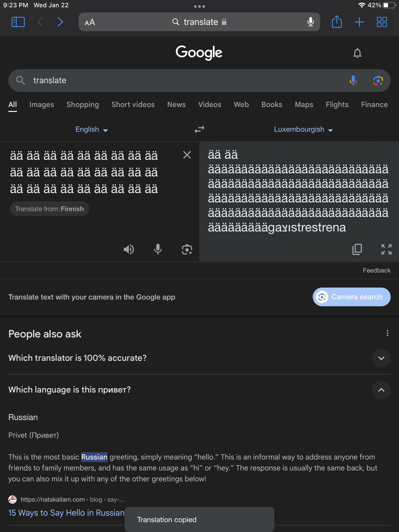Open the English source language dropdown
The image size is (399, 532).
[91, 129]
